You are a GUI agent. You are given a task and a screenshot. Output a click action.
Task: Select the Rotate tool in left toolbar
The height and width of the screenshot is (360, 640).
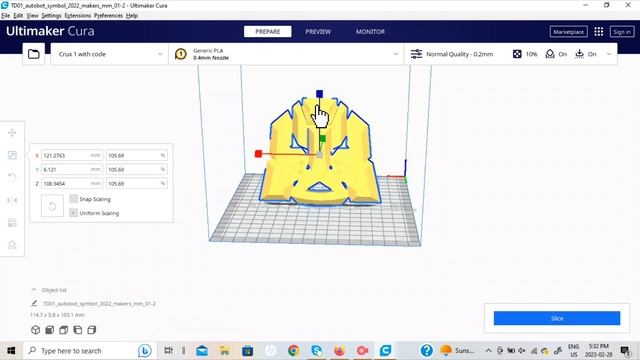pyautogui.click(x=12, y=178)
